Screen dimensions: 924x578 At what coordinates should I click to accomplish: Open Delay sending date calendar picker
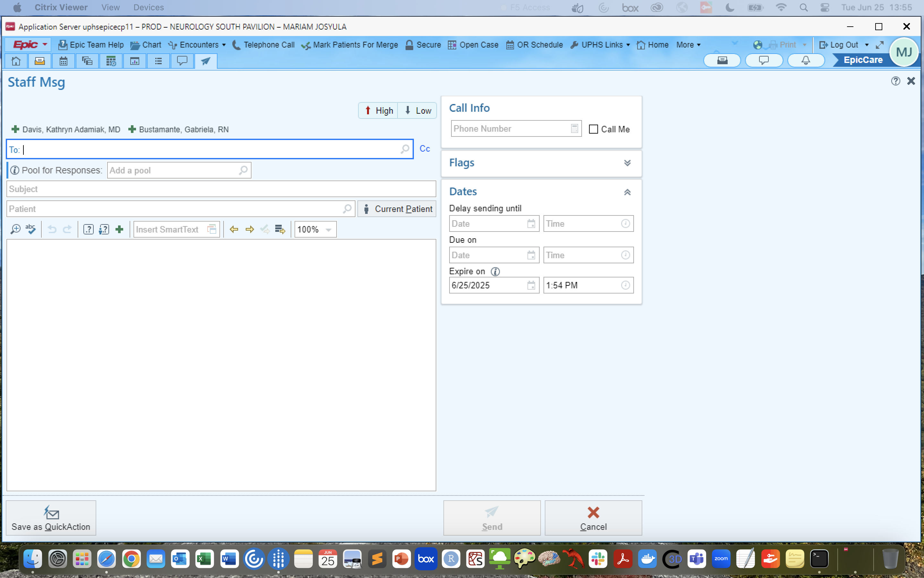click(x=531, y=223)
